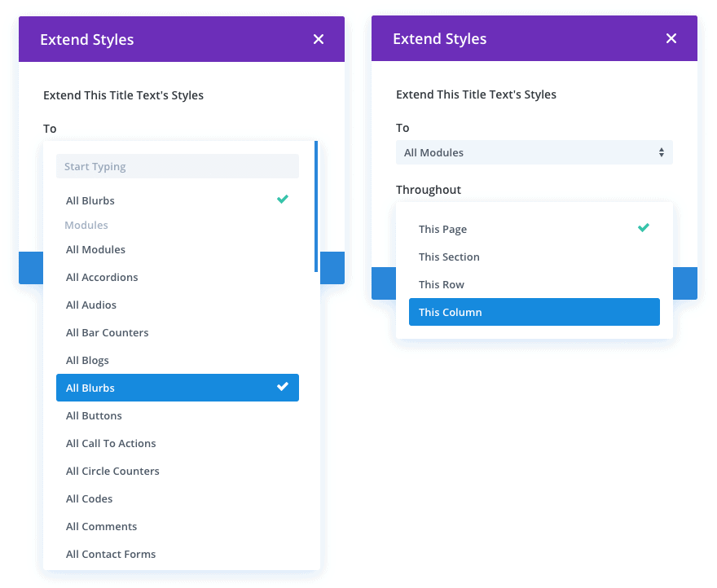
Task: Open the All Modules dropdown selector
Action: [x=534, y=152]
